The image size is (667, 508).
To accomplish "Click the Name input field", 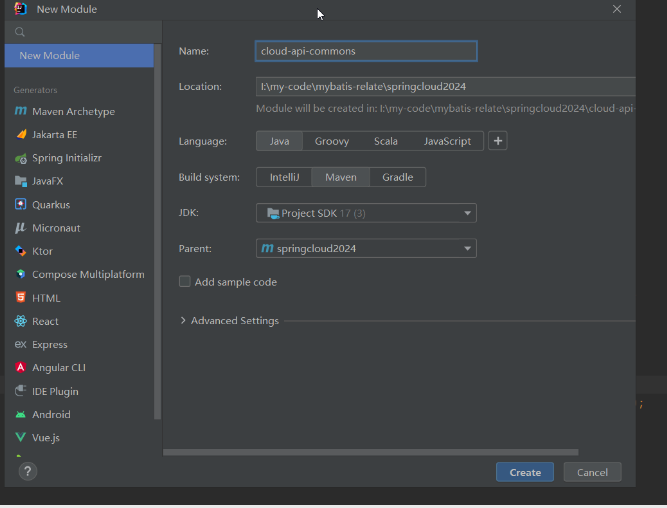I will (366, 51).
